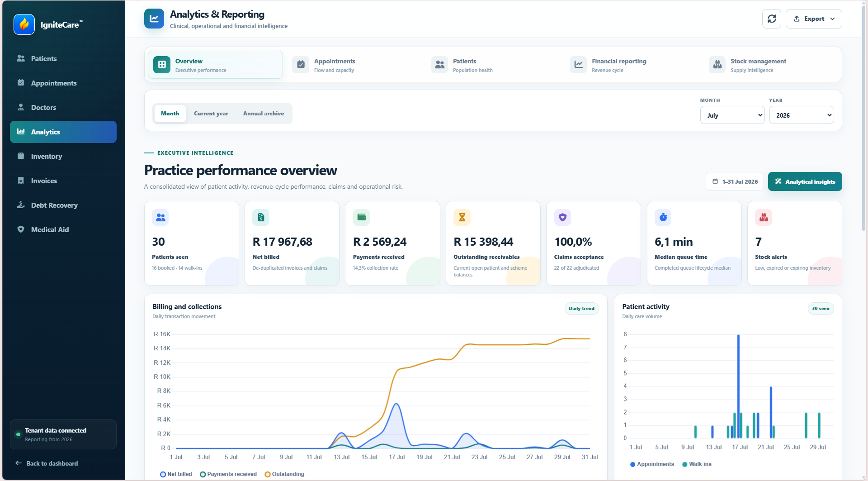Click the Claims acceptance shield icon
The width and height of the screenshot is (868, 481).
[x=562, y=218]
